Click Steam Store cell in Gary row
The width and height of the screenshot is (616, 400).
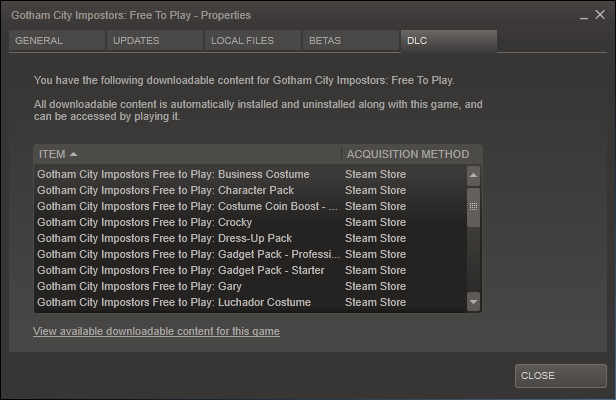coord(376,286)
